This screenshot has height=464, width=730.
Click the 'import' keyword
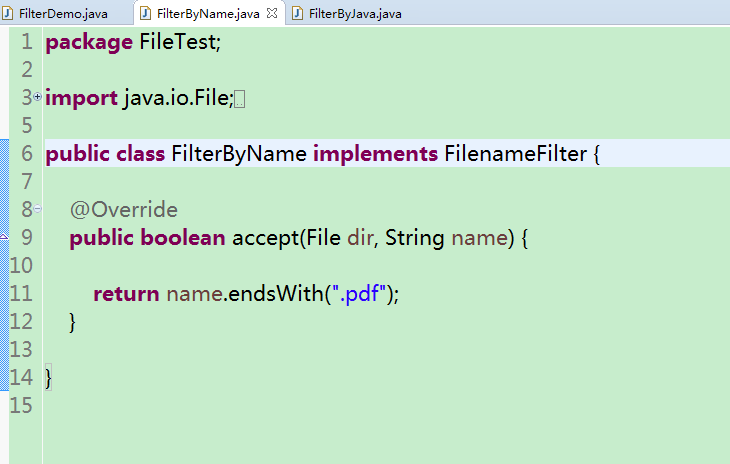pyautogui.click(x=81, y=99)
